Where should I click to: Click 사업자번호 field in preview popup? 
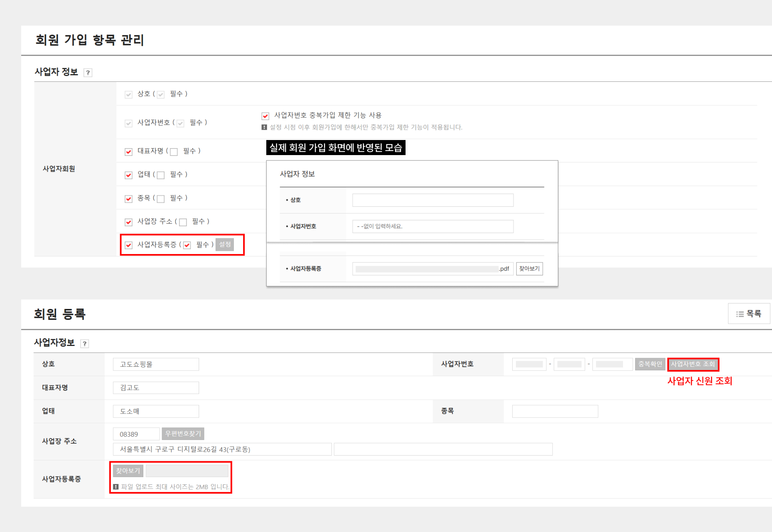click(x=433, y=226)
